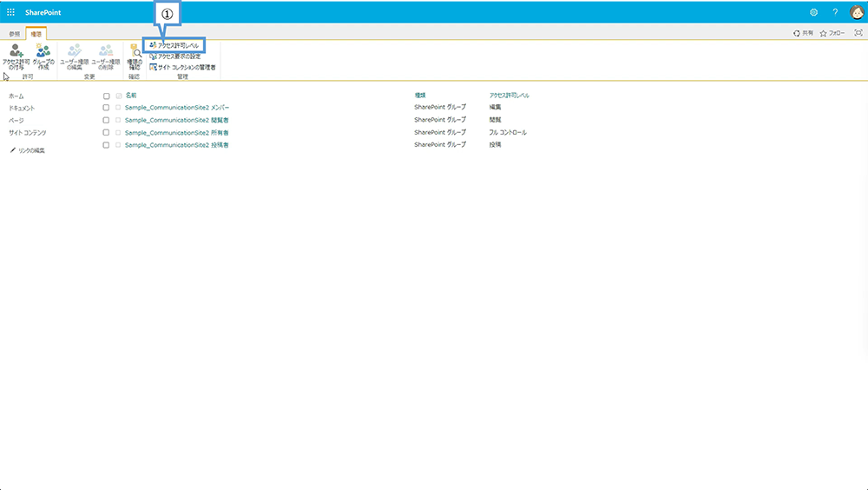Switch to the 参照 ribbon tab
The image size is (868, 490).
coord(15,34)
